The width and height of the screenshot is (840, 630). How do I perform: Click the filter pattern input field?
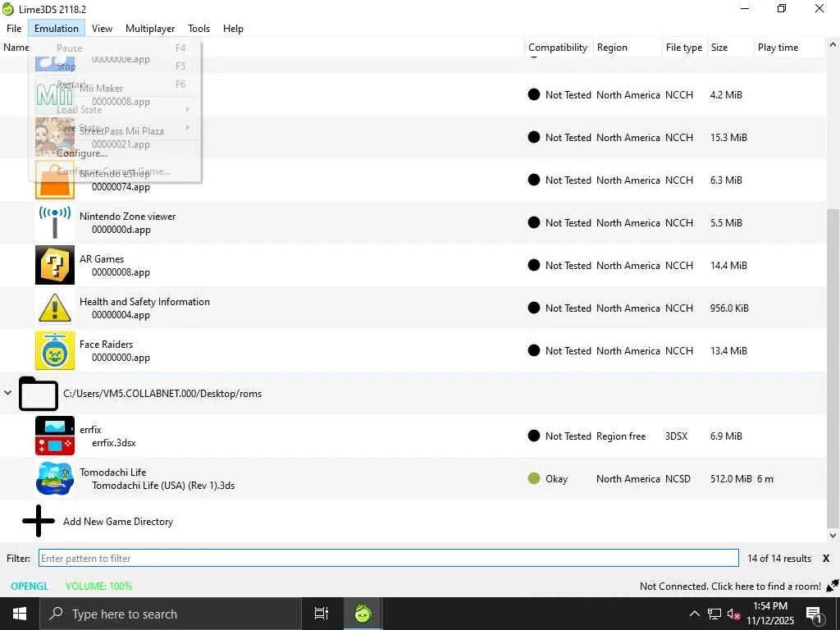pyautogui.click(x=388, y=558)
